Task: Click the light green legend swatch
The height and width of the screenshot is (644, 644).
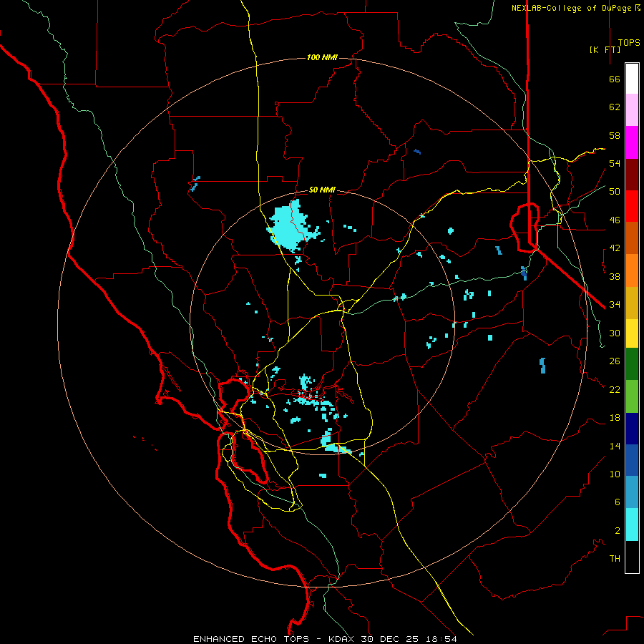Action: [x=632, y=396]
